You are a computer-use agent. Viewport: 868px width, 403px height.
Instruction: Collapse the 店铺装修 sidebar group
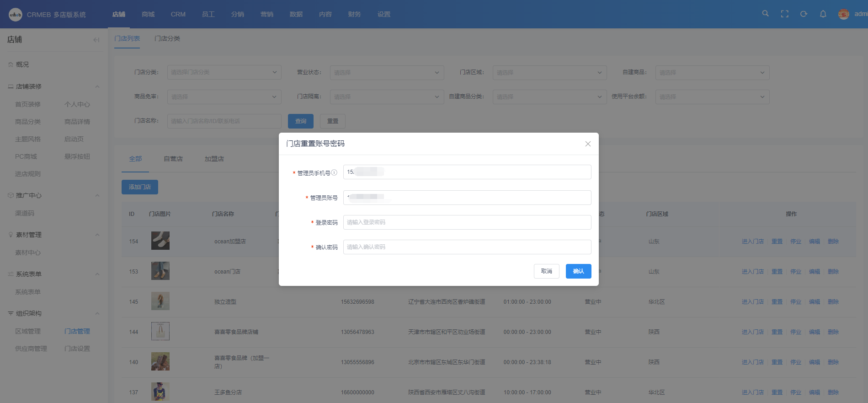97,86
